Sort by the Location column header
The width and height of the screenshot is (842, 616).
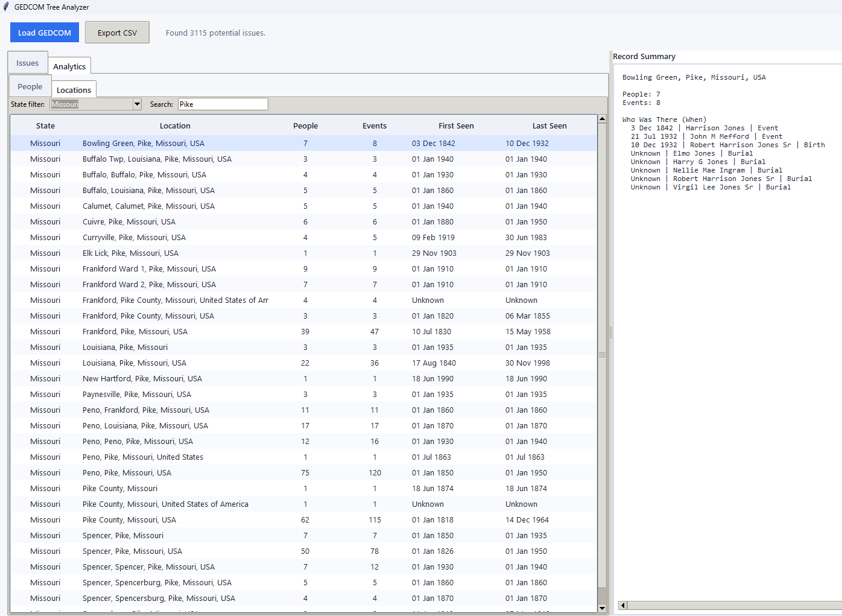pos(175,126)
